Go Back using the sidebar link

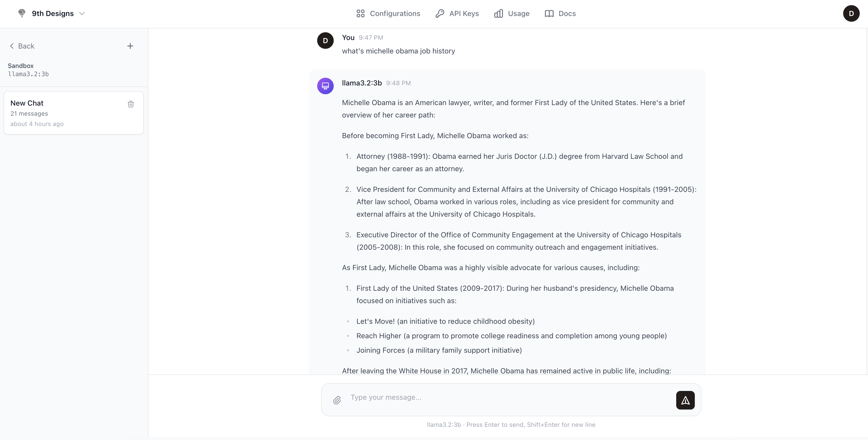pyautogui.click(x=22, y=46)
